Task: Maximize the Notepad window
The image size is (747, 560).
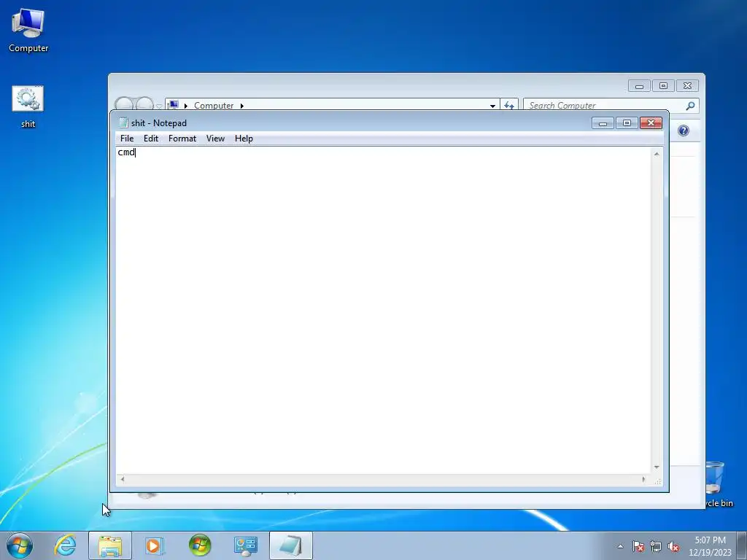Action: tap(627, 123)
